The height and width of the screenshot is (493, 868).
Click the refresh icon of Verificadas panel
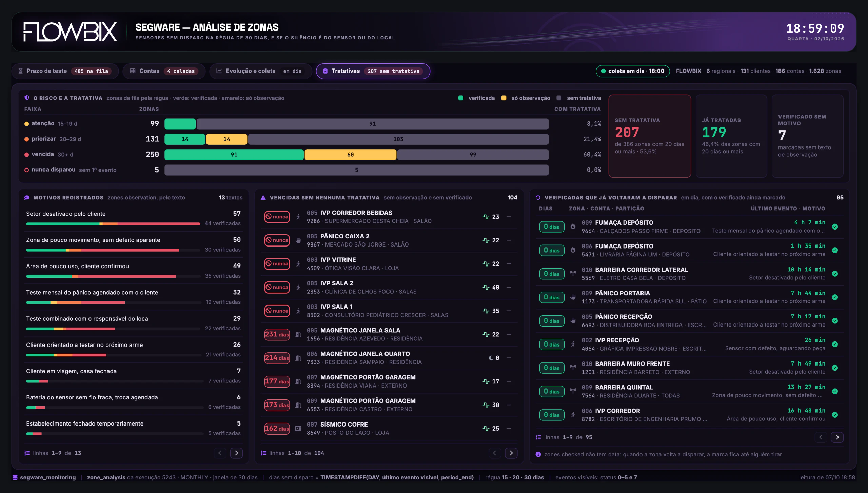point(538,197)
